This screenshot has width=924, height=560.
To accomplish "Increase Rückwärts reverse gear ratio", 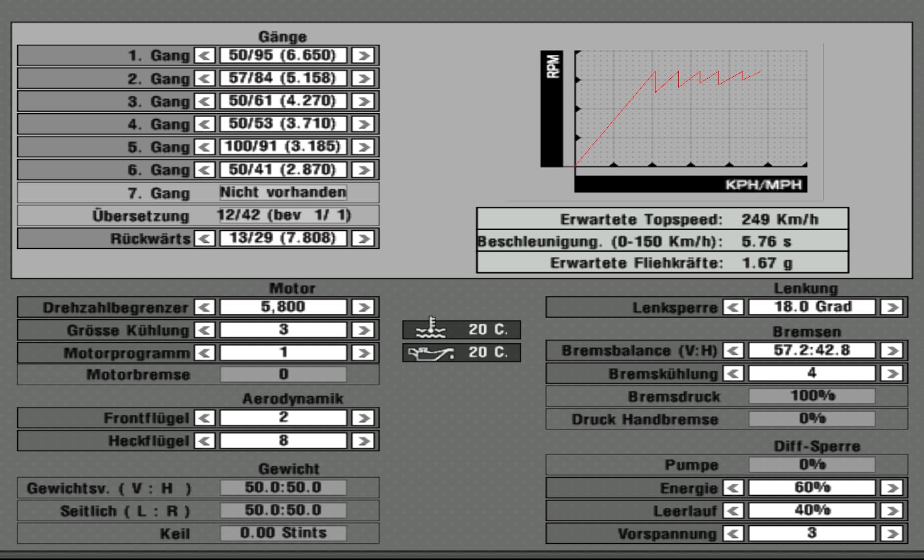I will pyautogui.click(x=362, y=238).
